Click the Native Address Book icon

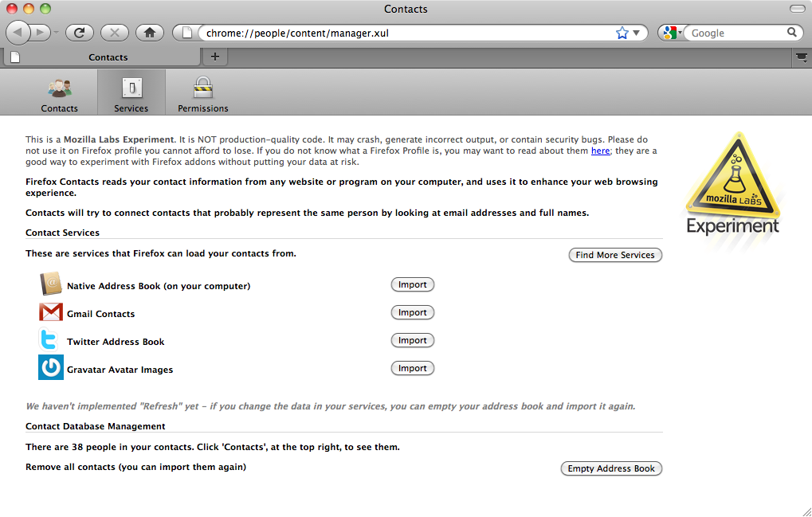click(x=50, y=284)
